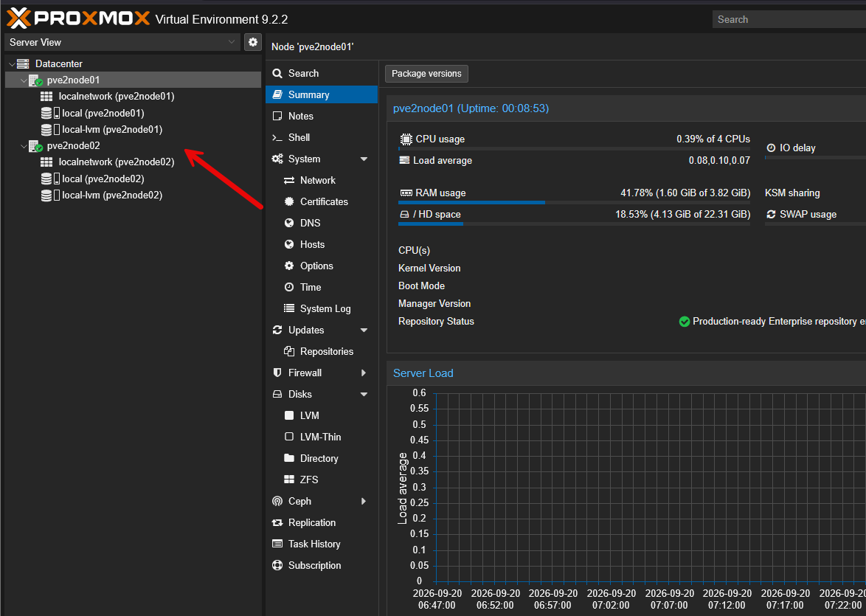Click the Package versions button

click(x=426, y=74)
